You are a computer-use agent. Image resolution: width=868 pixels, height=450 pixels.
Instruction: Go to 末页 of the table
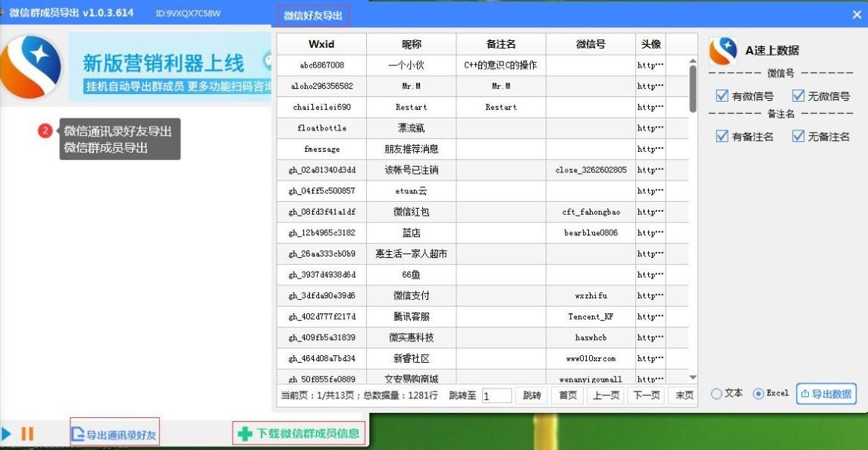(685, 395)
